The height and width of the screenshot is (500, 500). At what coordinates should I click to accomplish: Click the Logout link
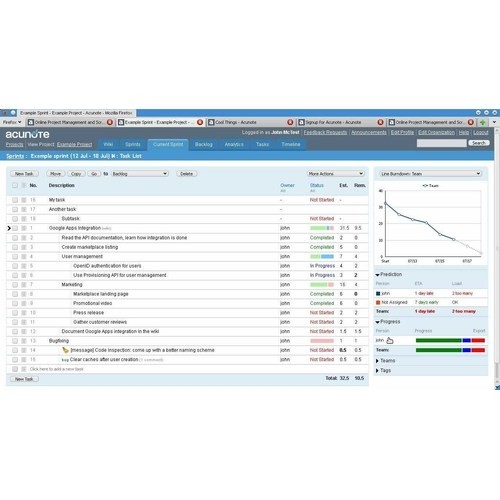pyautogui.click(x=481, y=132)
